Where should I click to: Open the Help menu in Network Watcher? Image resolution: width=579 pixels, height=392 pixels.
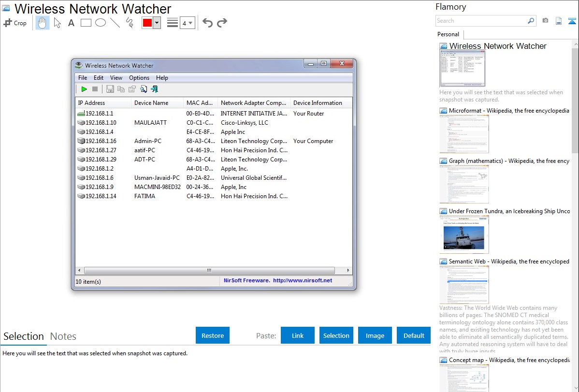point(162,78)
